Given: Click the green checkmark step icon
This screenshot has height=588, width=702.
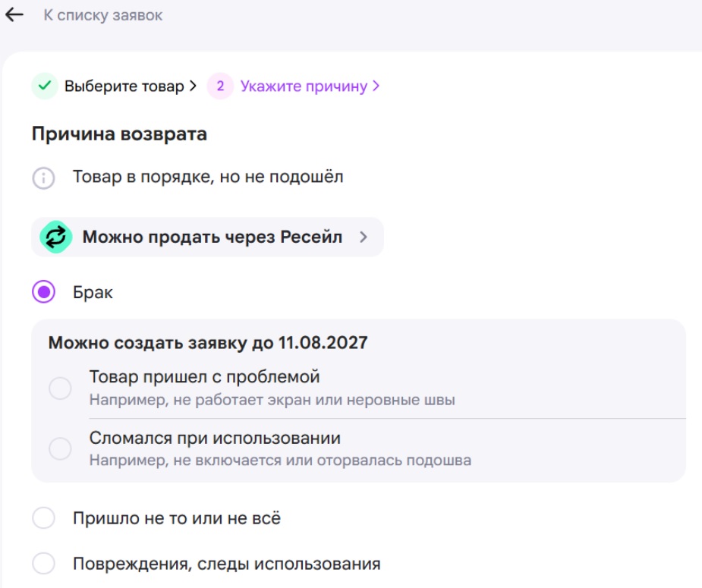Looking at the screenshot, I should (44, 86).
